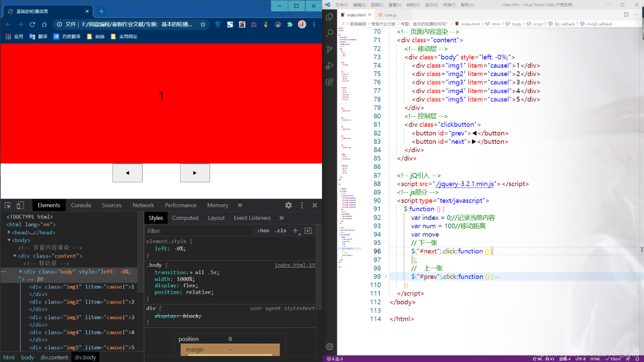Toggle the .cls class editor
The image size is (644, 362).
pyautogui.click(x=280, y=231)
